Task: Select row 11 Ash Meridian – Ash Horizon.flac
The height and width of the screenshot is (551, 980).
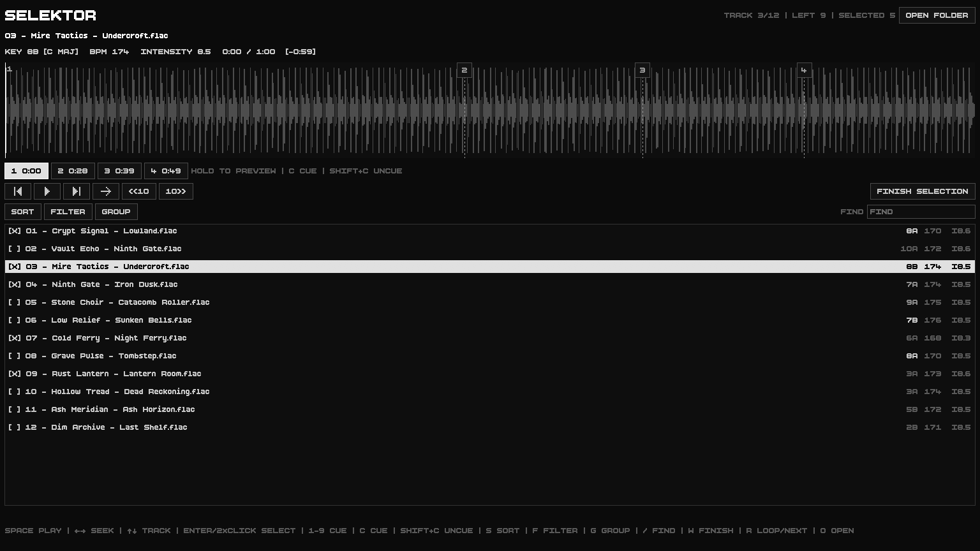Action: coord(490,409)
